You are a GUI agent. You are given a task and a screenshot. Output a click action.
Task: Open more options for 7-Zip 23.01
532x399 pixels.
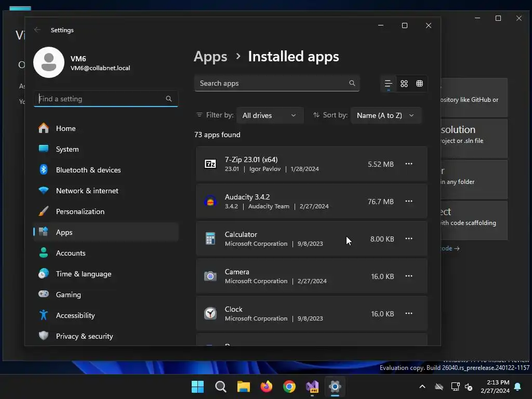coord(409,164)
